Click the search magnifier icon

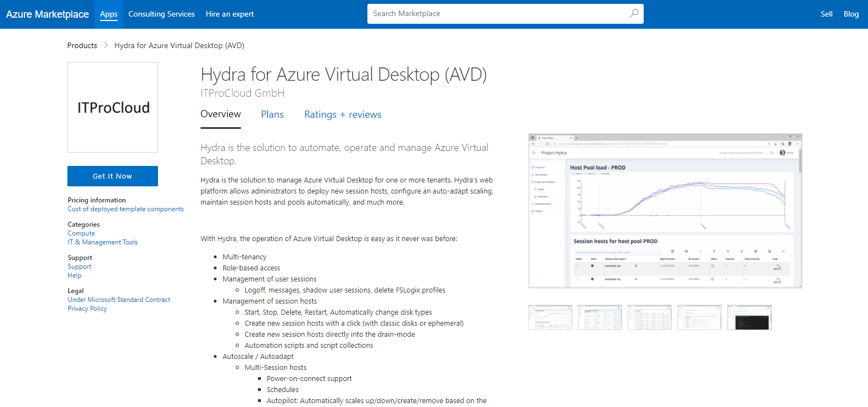point(634,13)
